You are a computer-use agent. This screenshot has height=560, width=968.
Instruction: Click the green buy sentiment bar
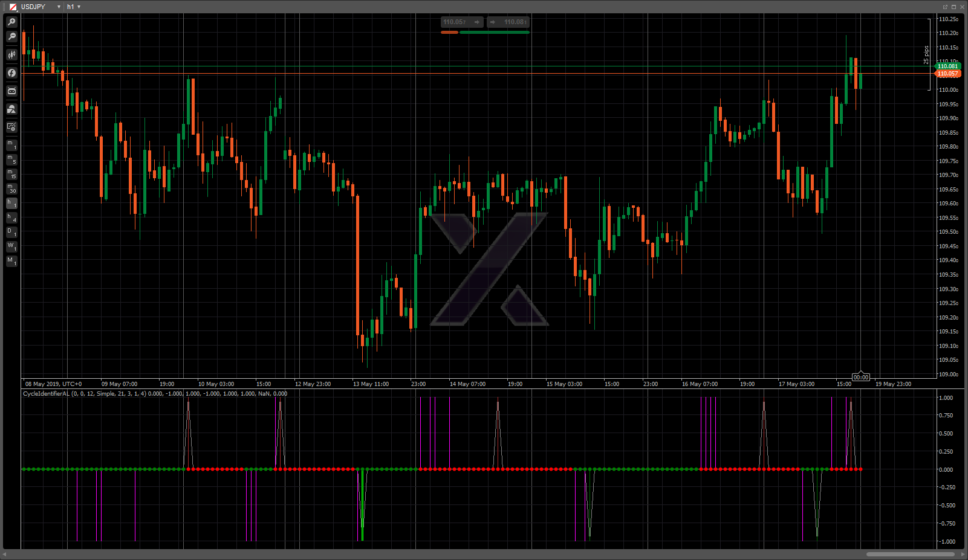[x=495, y=33]
